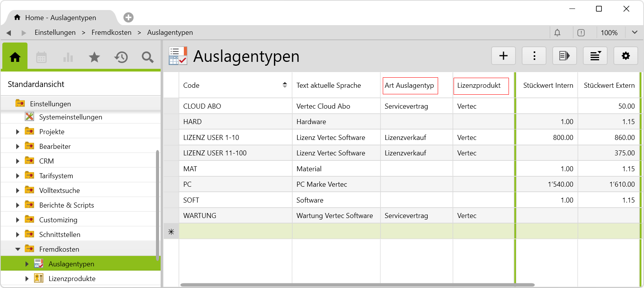Click the 375.00 Stückwert Extern cell
The height and width of the screenshot is (288, 644).
[609, 153]
